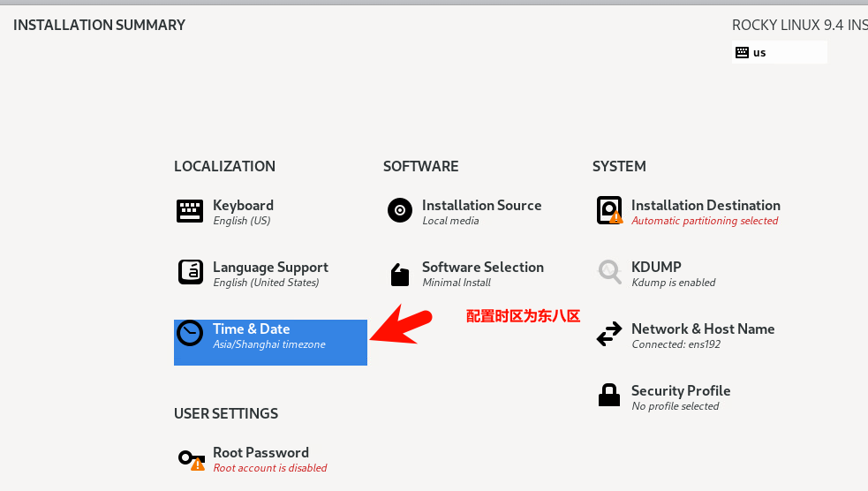Image resolution: width=868 pixels, height=491 pixels.
Task: Open Installation Source Local media
Action: pos(450,220)
